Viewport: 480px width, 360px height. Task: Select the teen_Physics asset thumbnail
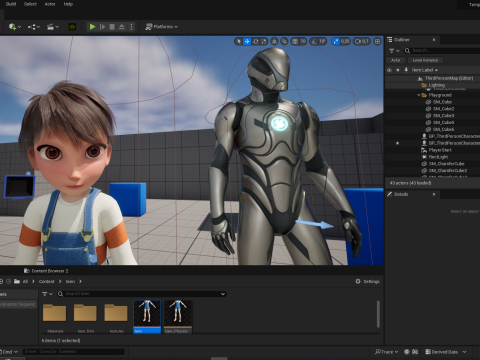point(178,317)
